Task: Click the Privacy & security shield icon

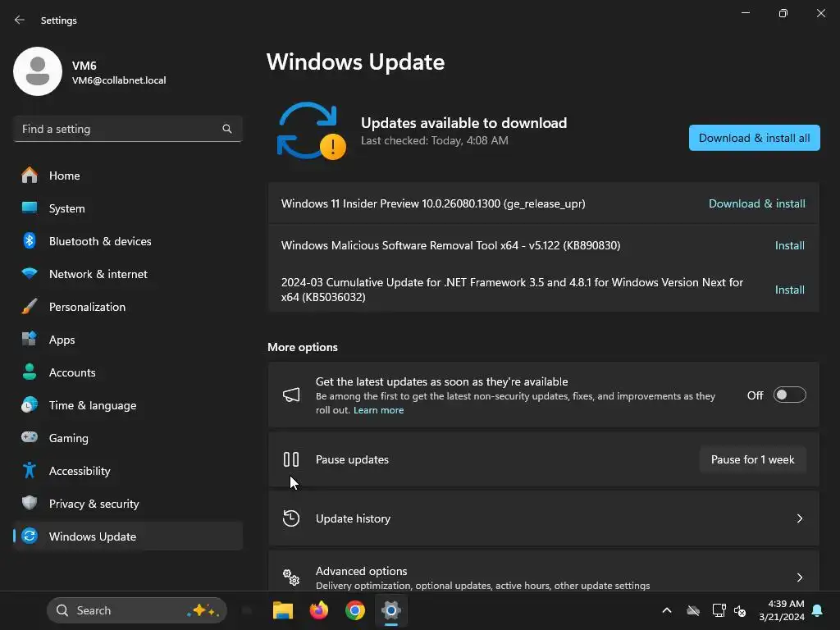Action: tap(30, 503)
